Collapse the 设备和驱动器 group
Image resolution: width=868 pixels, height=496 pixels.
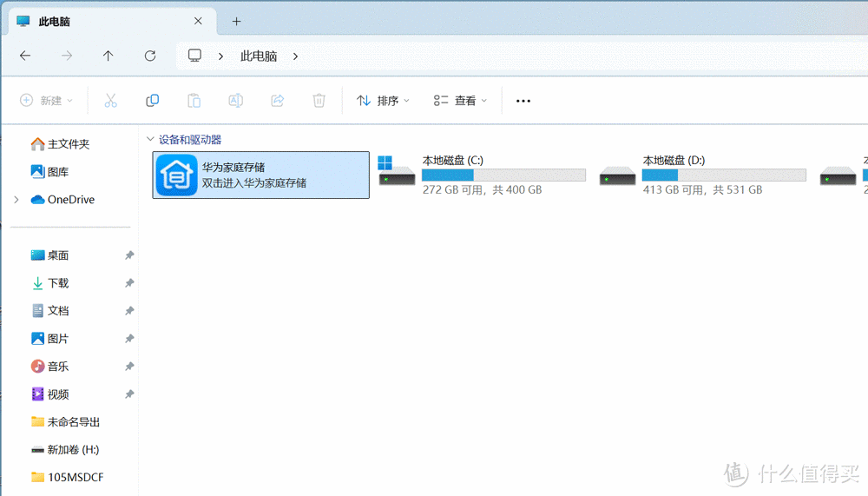(x=150, y=139)
